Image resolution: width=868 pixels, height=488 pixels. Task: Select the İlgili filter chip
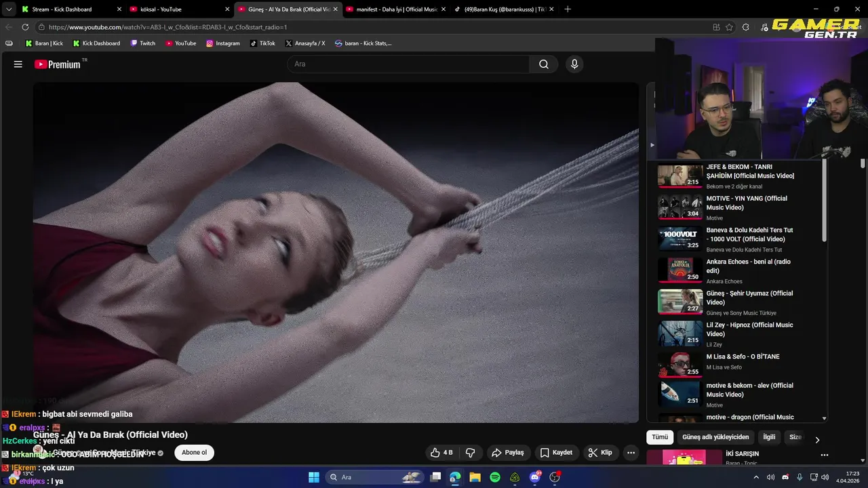tap(769, 437)
